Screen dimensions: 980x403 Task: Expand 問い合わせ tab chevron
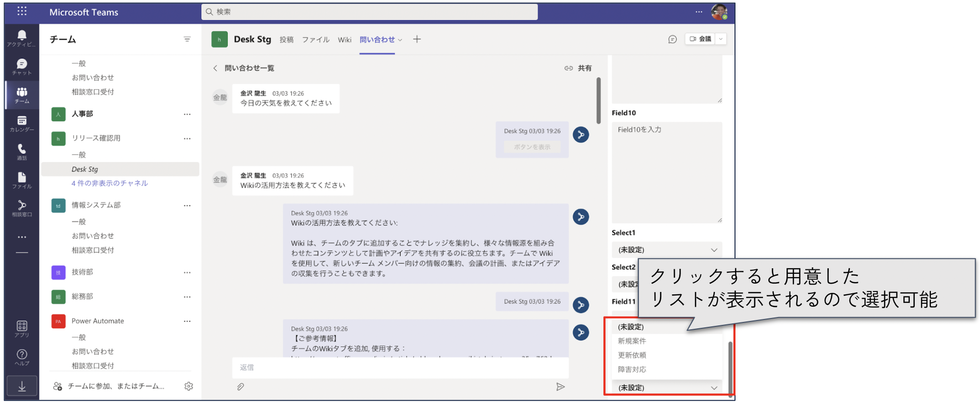point(400,40)
